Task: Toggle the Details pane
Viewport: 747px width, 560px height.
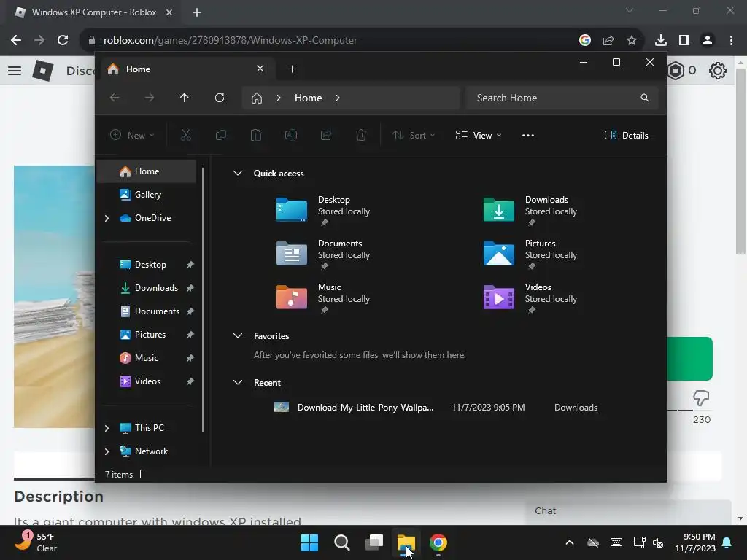Action: click(x=626, y=135)
